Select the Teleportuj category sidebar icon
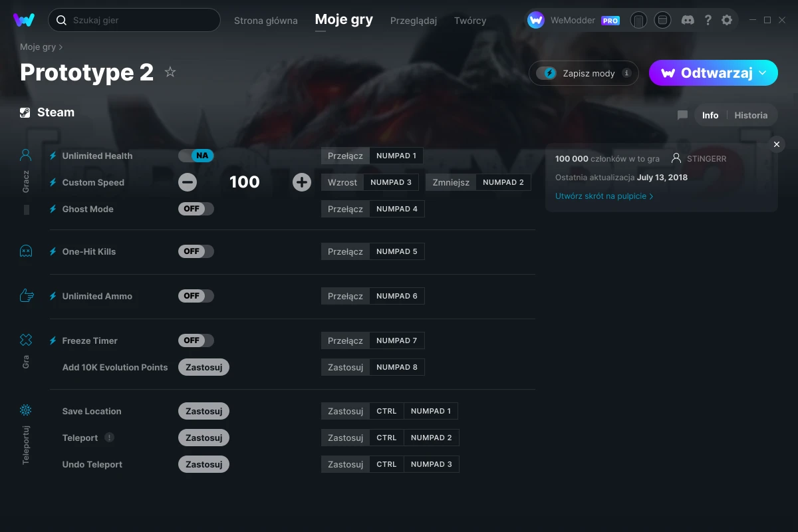798x532 pixels. point(26,410)
